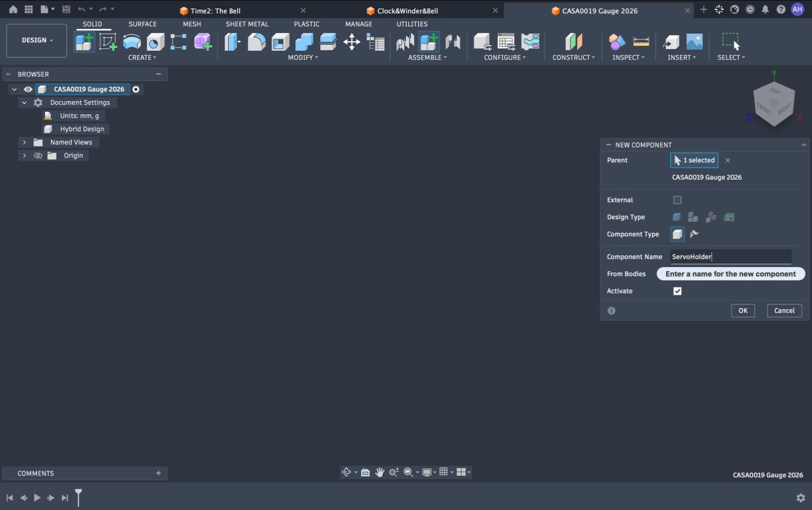Viewport: 812px width, 510px height.
Task: Show the hidden Origin folder
Action: tap(38, 156)
